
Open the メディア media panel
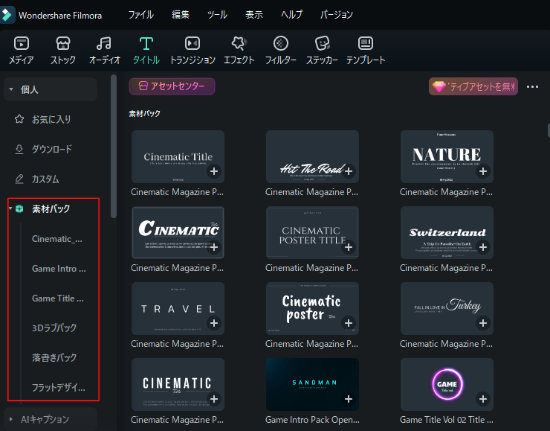(x=21, y=50)
